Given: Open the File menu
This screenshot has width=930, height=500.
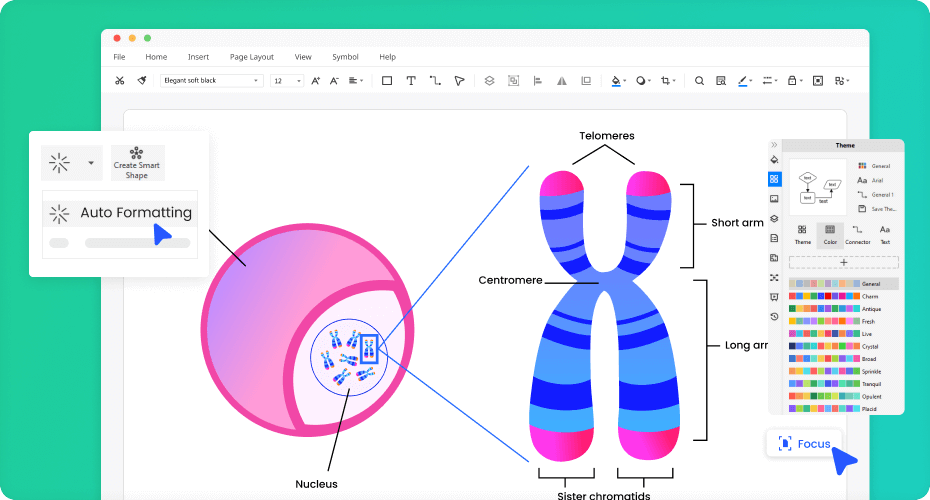Looking at the screenshot, I should (x=119, y=57).
